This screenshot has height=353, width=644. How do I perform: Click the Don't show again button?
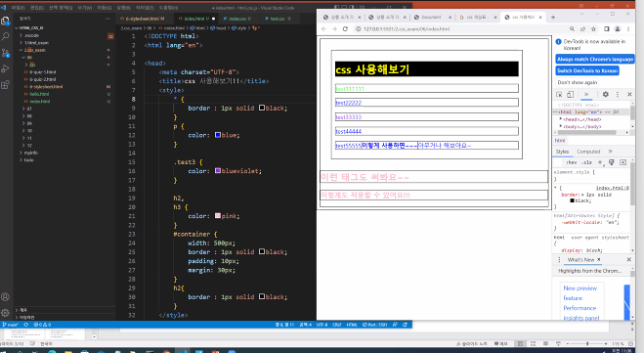577,82
